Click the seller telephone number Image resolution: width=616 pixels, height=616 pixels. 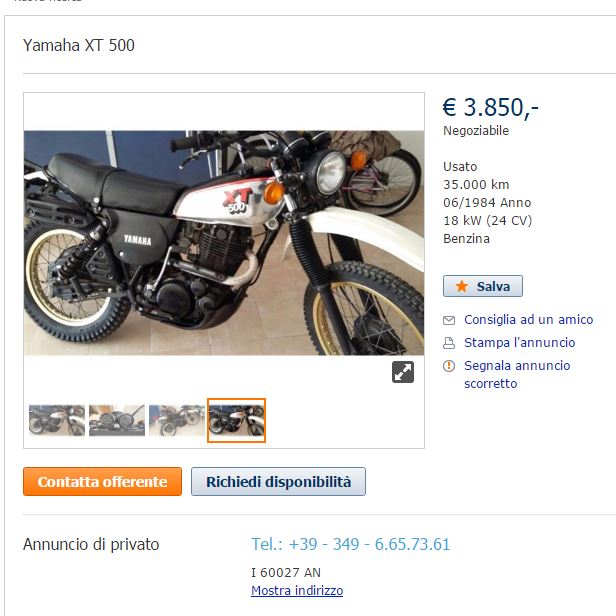350,544
